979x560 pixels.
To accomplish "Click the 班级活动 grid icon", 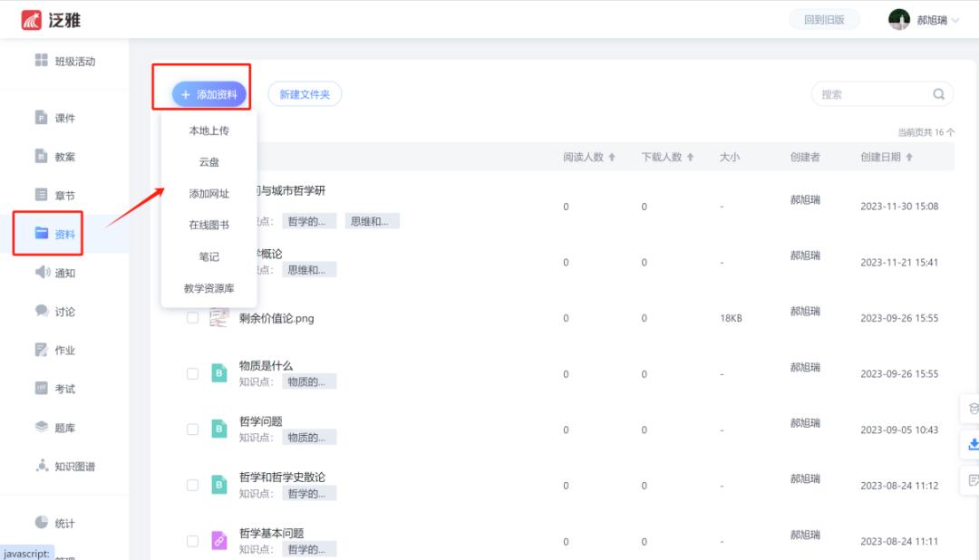I will coord(41,60).
